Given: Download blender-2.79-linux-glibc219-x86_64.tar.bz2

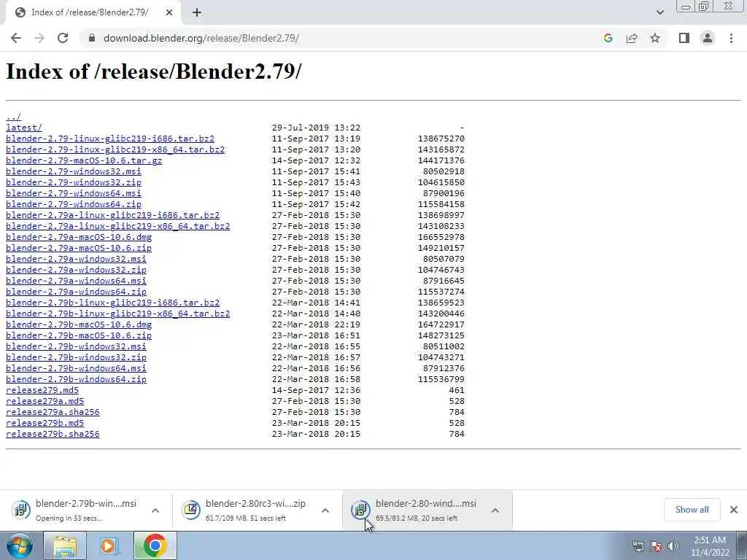Looking at the screenshot, I should pyautogui.click(x=115, y=149).
